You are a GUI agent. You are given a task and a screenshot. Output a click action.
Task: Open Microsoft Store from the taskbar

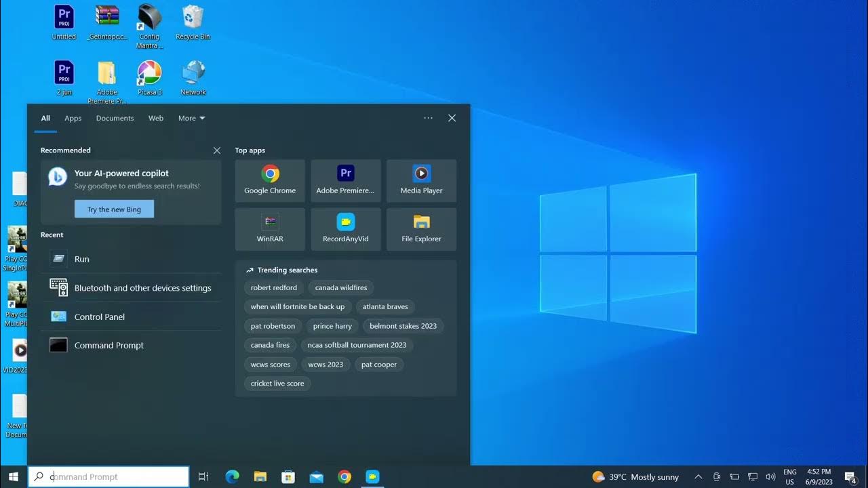pyautogui.click(x=288, y=477)
